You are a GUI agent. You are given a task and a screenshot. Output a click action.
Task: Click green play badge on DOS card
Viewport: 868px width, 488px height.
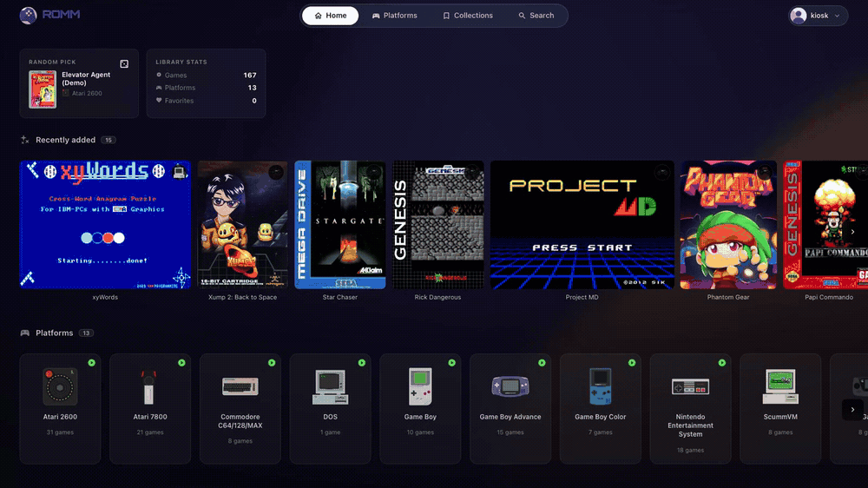point(361,363)
